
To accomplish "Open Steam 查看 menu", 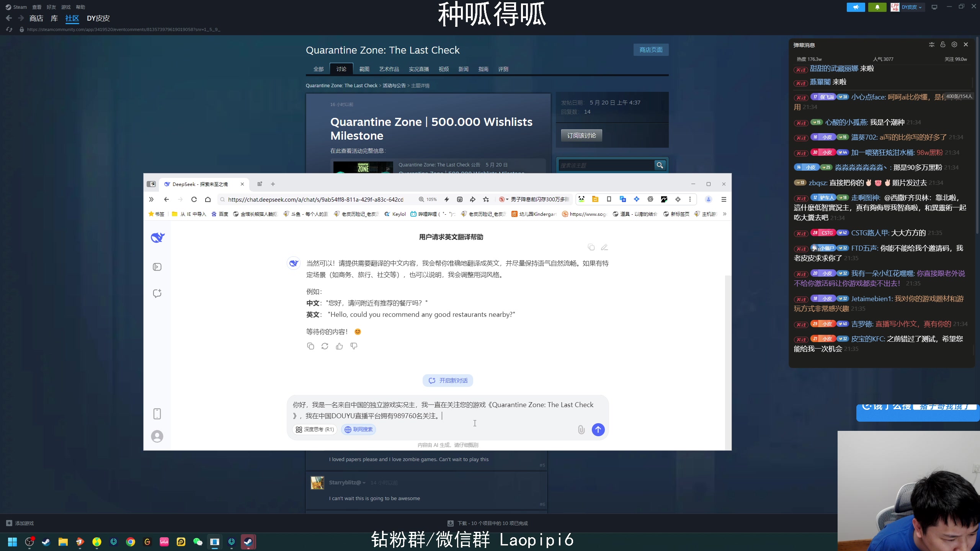I will point(37,7).
